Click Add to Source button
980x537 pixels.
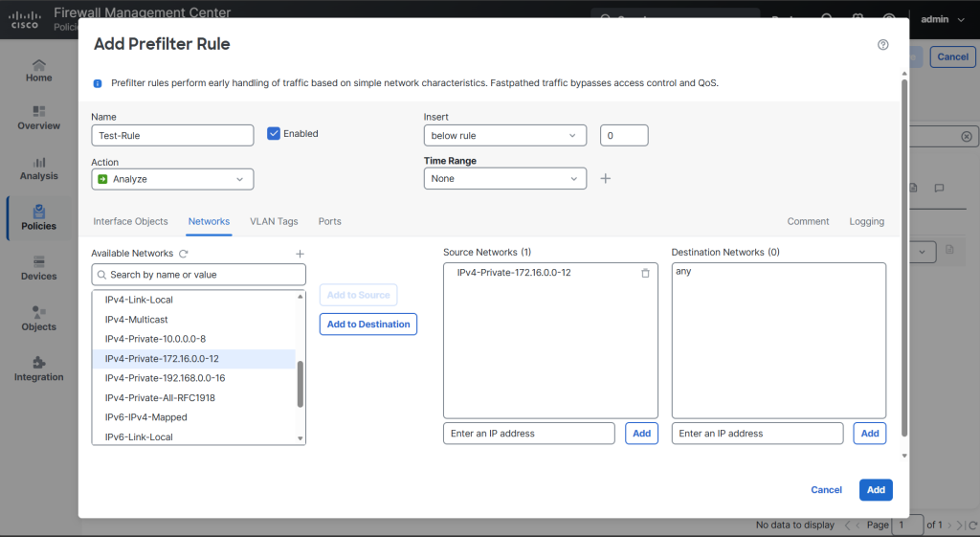358,295
